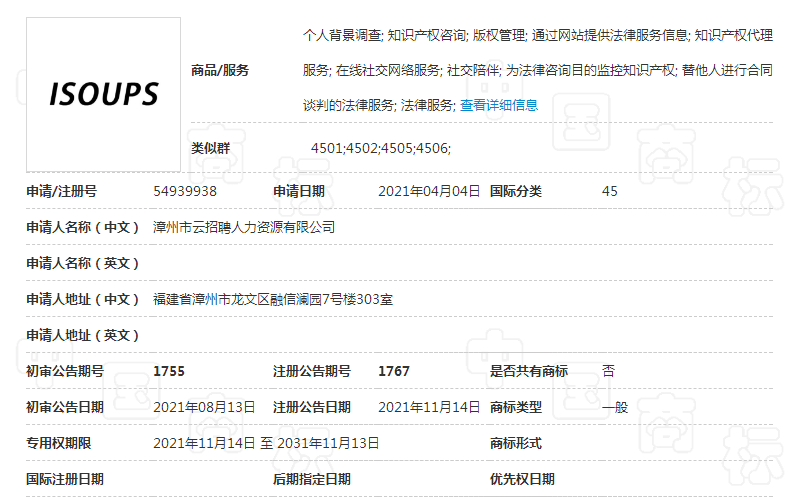The height and width of the screenshot is (497, 798).
Task: Click the 申请人名称（中文） label
Action: tap(83, 227)
